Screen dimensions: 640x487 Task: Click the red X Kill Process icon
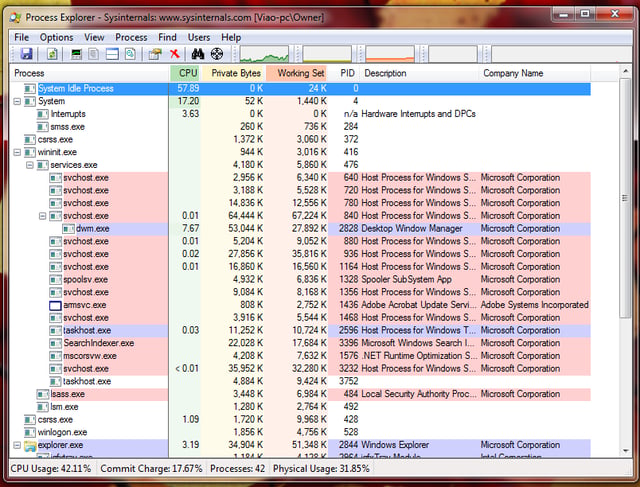pyautogui.click(x=175, y=54)
